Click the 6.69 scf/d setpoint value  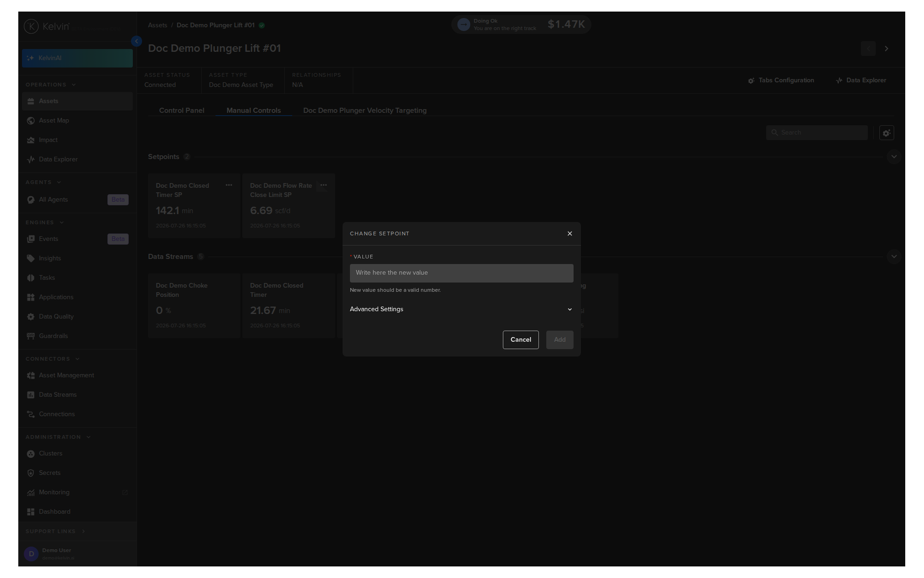pyautogui.click(x=270, y=211)
